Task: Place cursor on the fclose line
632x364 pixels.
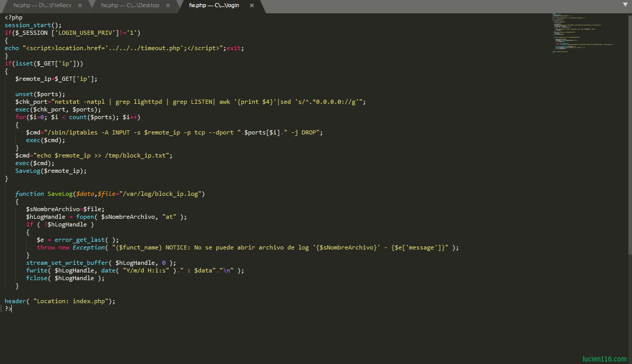Action: pyautogui.click(x=65, y=278)
